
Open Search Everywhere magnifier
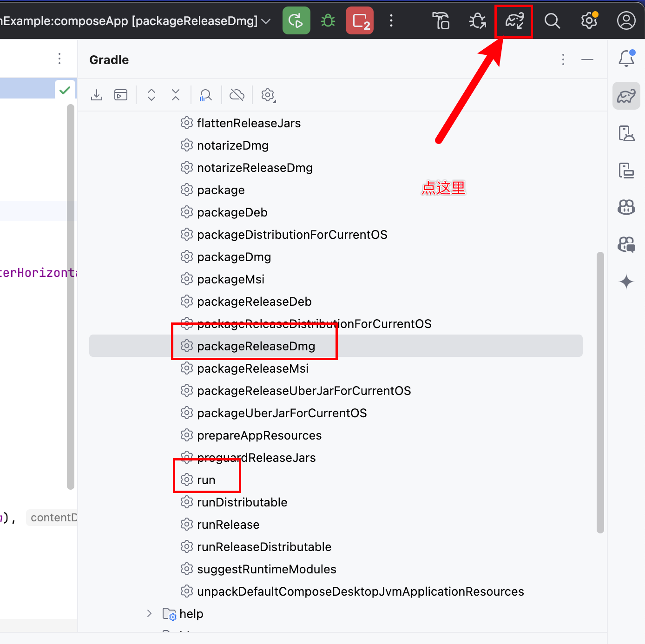(x=552, y=20)
